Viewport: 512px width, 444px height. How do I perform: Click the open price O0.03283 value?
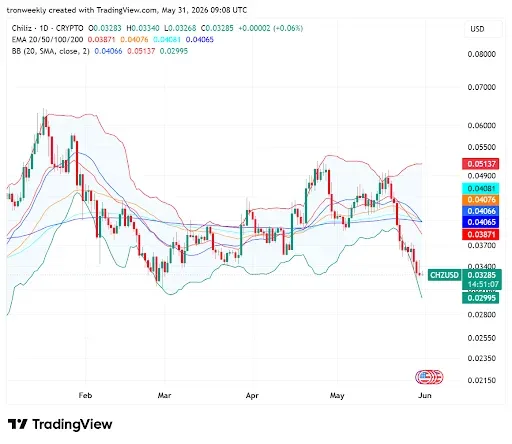(105, 28)
